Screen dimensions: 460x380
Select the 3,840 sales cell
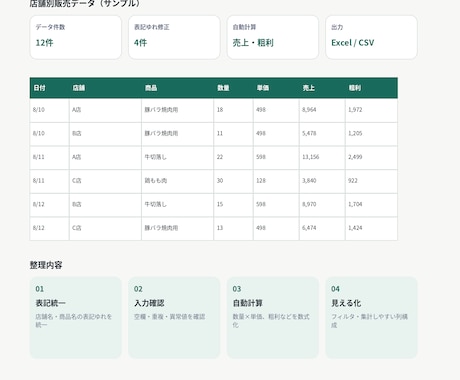click(322, 181)
